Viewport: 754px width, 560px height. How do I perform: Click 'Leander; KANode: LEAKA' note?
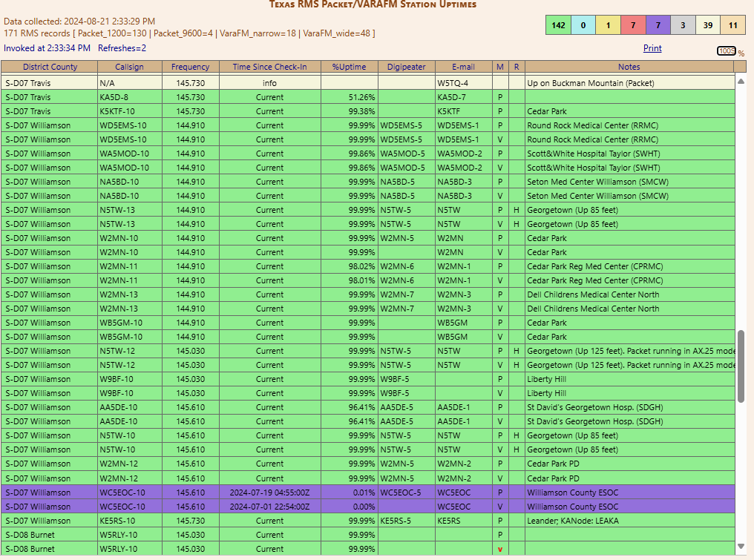(573, 521)
